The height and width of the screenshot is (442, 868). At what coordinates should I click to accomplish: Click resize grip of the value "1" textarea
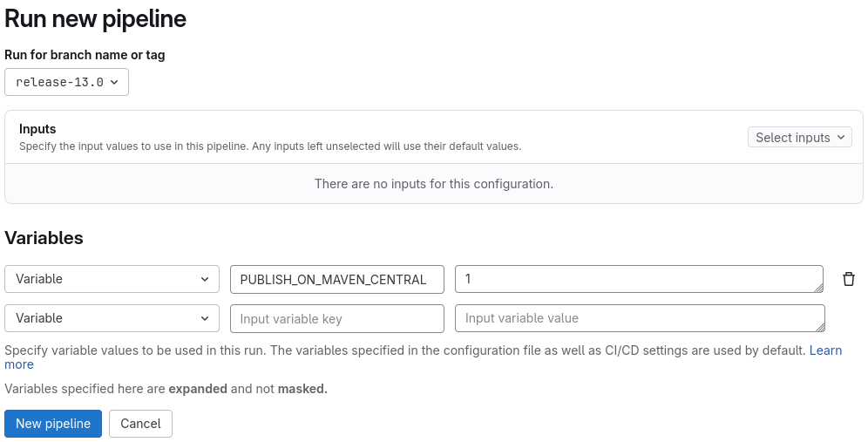(x=818, y=288)
